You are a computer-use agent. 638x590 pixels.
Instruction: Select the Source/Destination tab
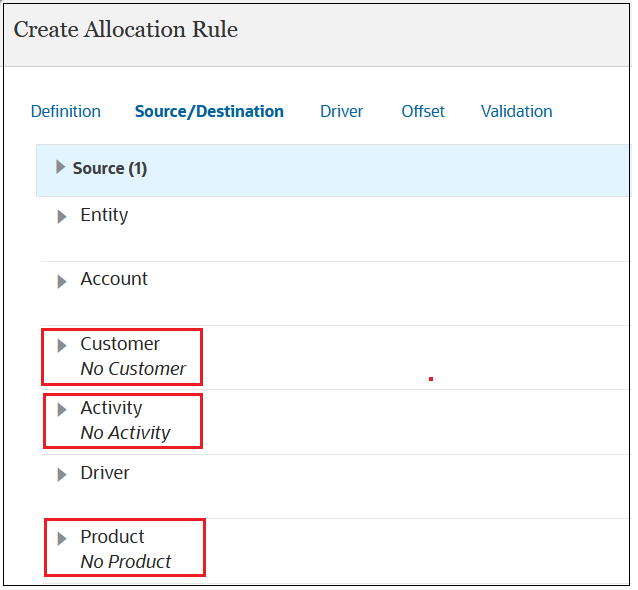[x=209, y=112]
